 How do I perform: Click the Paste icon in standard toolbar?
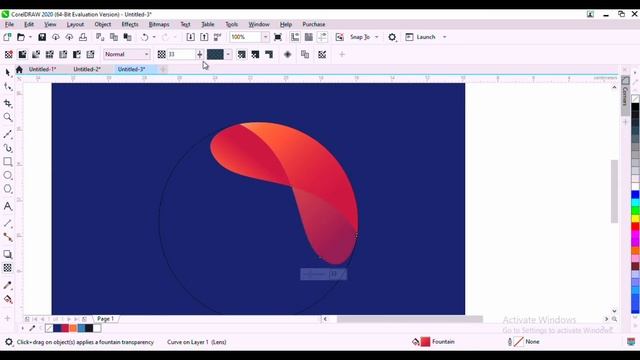pos(127,37)
